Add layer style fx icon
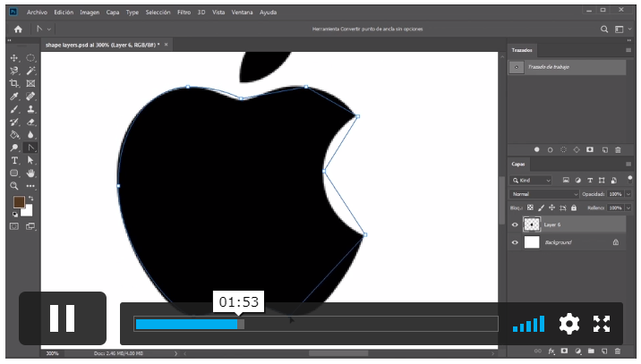Viewport: 641px width, 364px height. (x=551, y=351)
